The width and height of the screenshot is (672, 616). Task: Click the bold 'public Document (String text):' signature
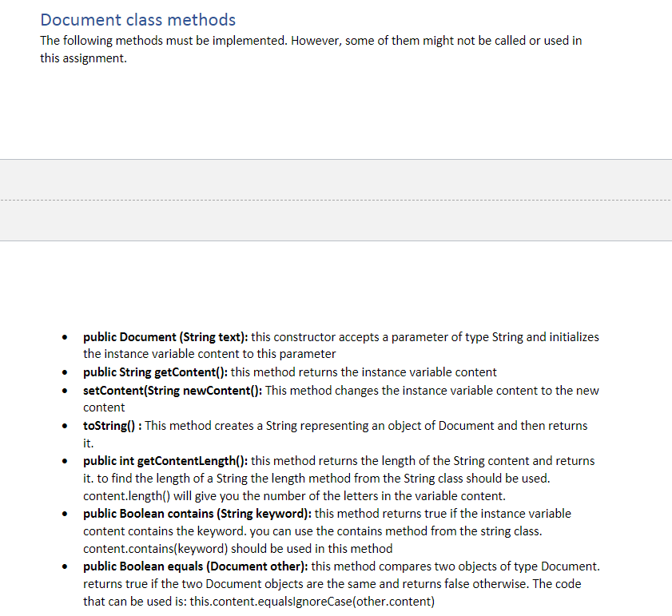pos(165,337)
